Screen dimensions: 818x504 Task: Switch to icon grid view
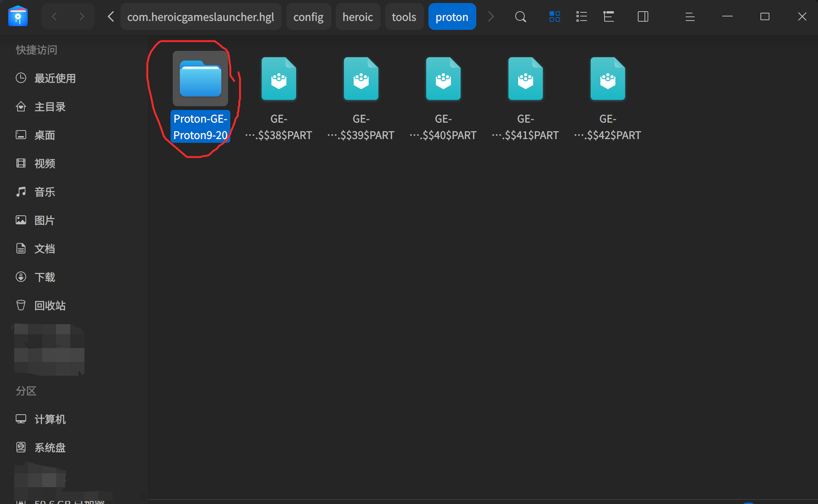coord(555,17)
